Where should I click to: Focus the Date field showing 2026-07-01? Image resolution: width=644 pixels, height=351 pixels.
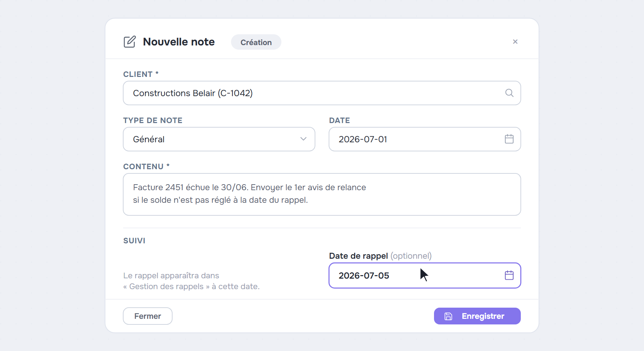pos(425,139)
